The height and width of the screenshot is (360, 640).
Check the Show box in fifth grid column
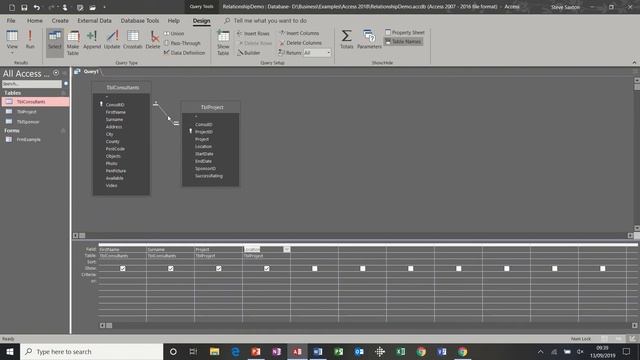click(x=315, y=269)
